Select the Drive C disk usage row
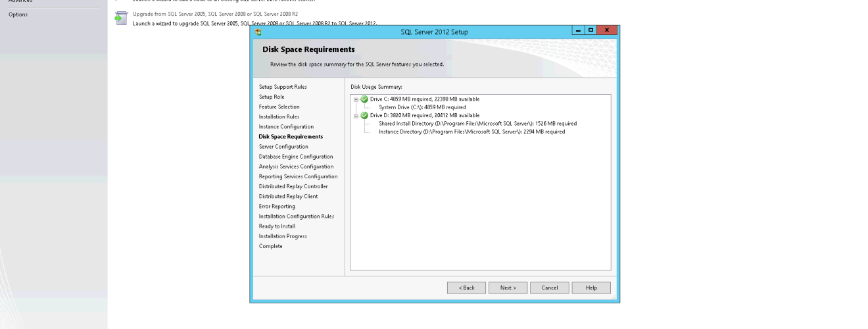The image size is (868, 329). pos(425,99)
